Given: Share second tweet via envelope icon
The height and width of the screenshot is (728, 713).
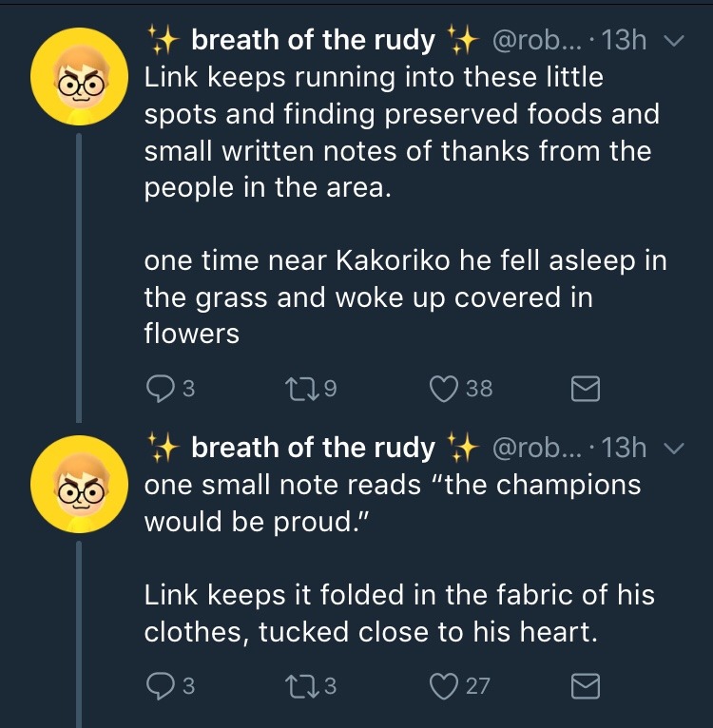Looking at the screenshot, I should click(584, 685).
